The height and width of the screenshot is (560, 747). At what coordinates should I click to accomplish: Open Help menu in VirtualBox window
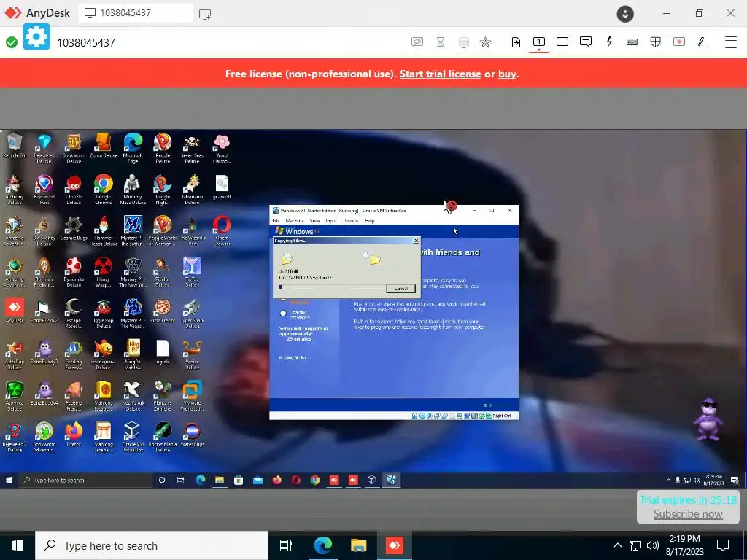point(370,220)
